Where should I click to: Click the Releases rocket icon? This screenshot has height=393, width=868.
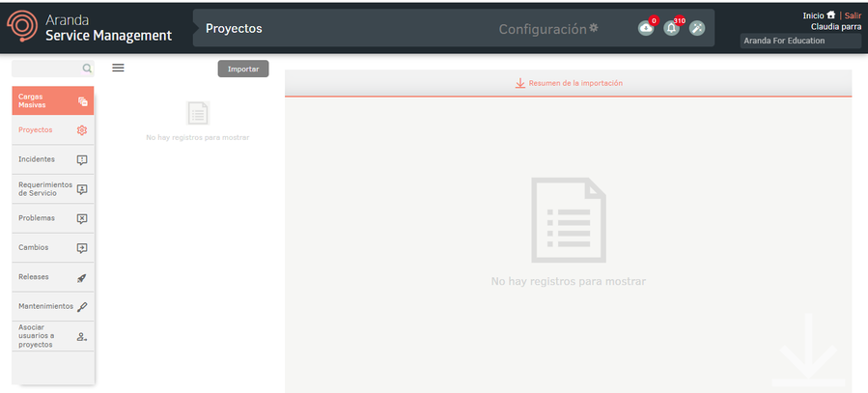[82, 277]
